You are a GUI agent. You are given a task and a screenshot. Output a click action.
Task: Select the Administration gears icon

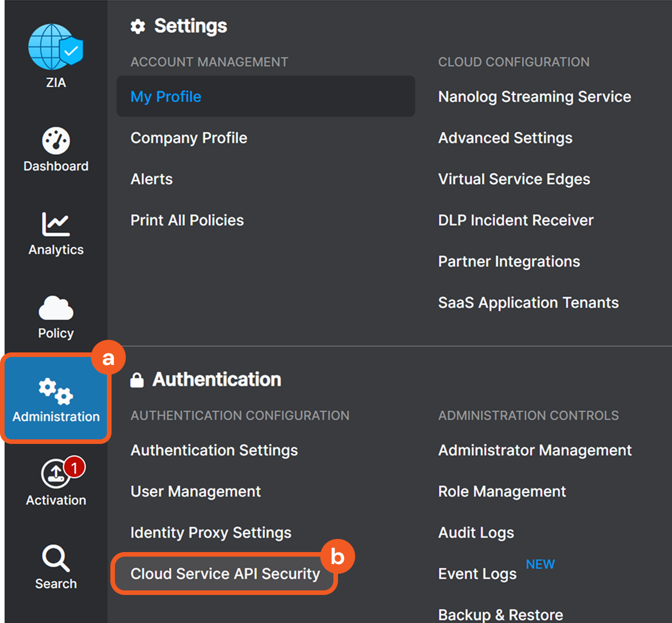click(56, 391)
